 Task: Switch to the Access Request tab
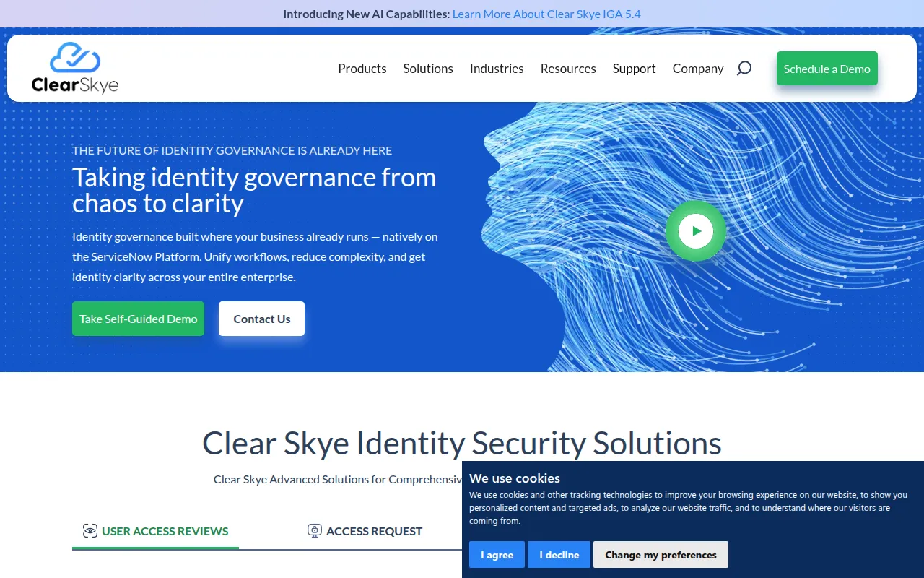(365, 531)
